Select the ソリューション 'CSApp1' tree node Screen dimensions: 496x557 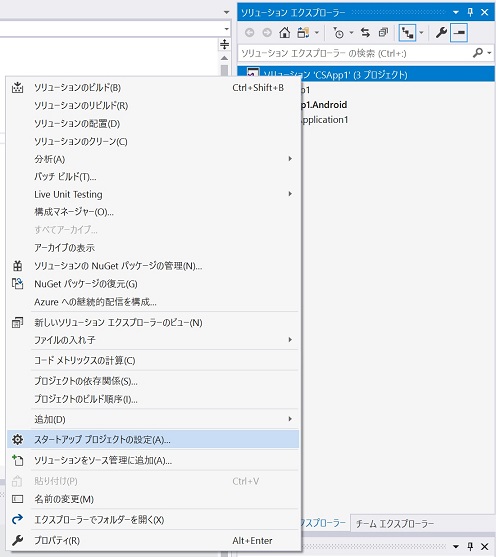366,74
